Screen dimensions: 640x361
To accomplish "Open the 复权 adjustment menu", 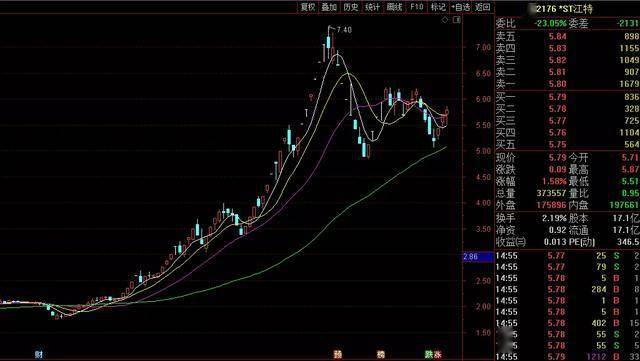I will 308,7.
